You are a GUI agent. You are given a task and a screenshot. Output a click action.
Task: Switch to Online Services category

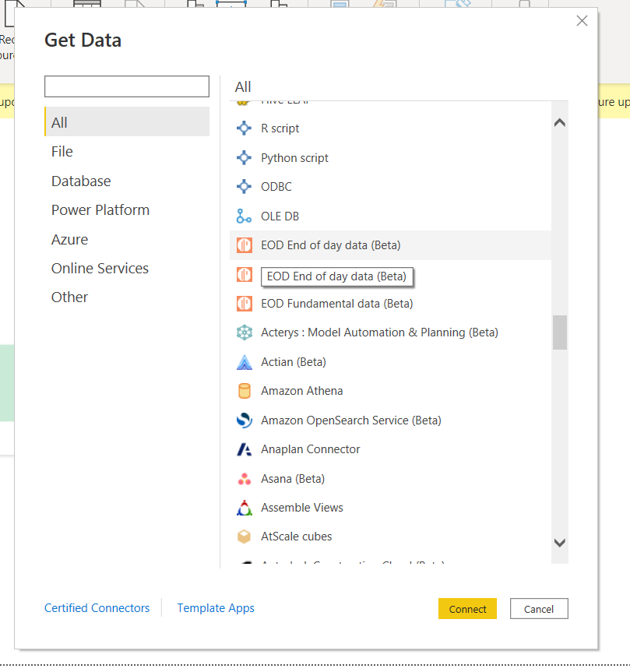point(127,269)
